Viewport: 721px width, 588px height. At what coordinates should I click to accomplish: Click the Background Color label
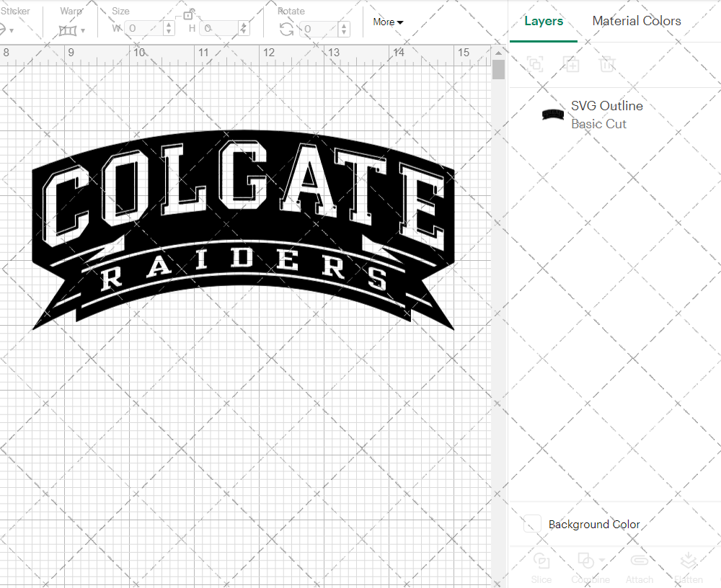click(x=594, y=524)
